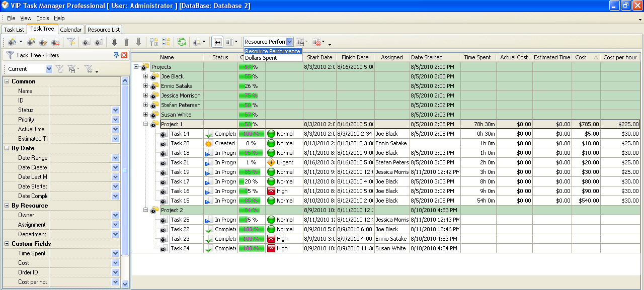Close the Task Tree Filters panel
The image size is (644, 290).
coord(124,55)
